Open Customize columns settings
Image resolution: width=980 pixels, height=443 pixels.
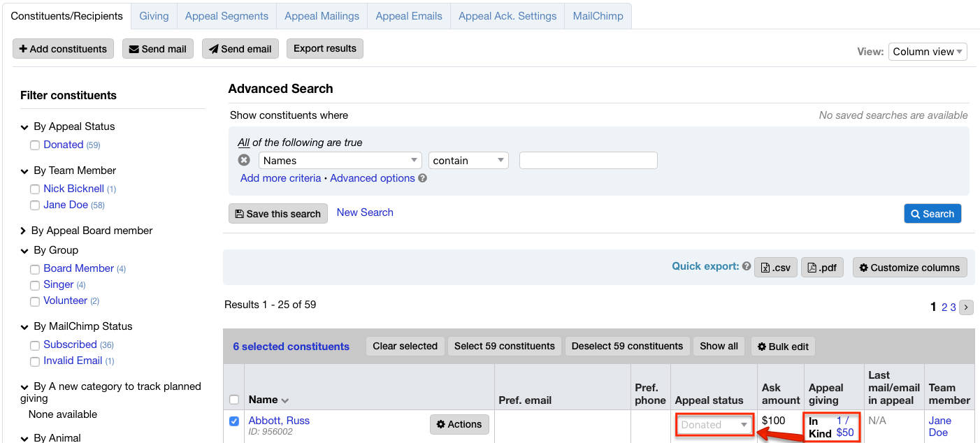[909, 268]
